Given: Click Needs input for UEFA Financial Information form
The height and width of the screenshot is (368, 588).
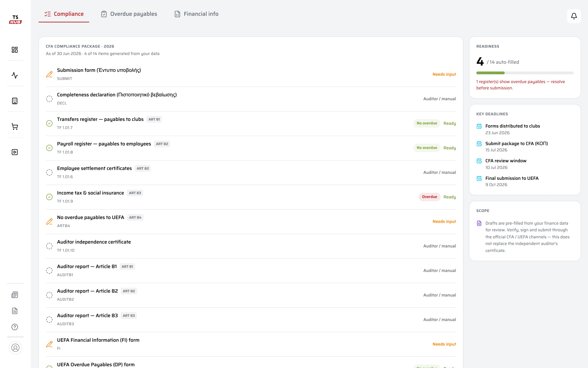Looking at the screenshot, I should click(444, 344).
